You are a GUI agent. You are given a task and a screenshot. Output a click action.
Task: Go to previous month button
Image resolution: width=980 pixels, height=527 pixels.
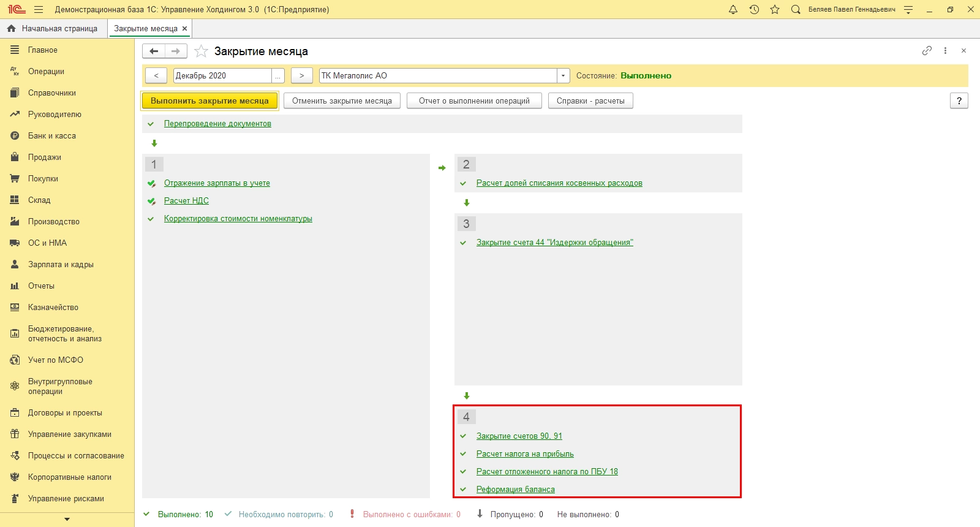pyautogui.click(x=156, y=75)
